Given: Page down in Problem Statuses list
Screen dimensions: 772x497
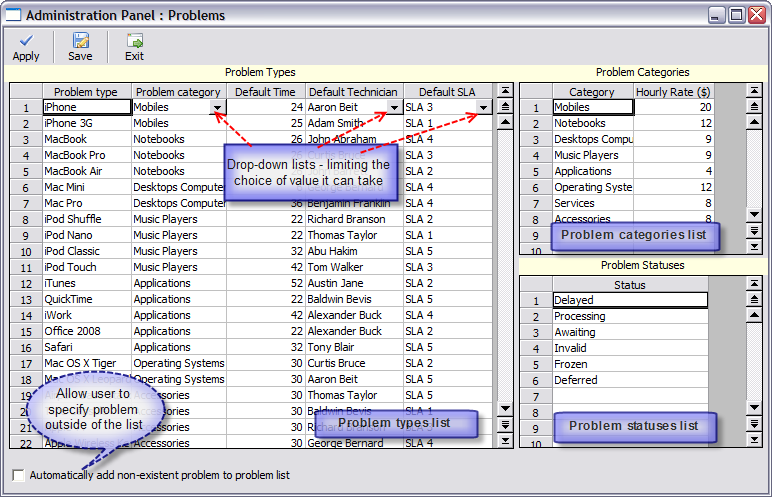Looking at the screenshot, I should pyautogui.click(x=754, y=424).
